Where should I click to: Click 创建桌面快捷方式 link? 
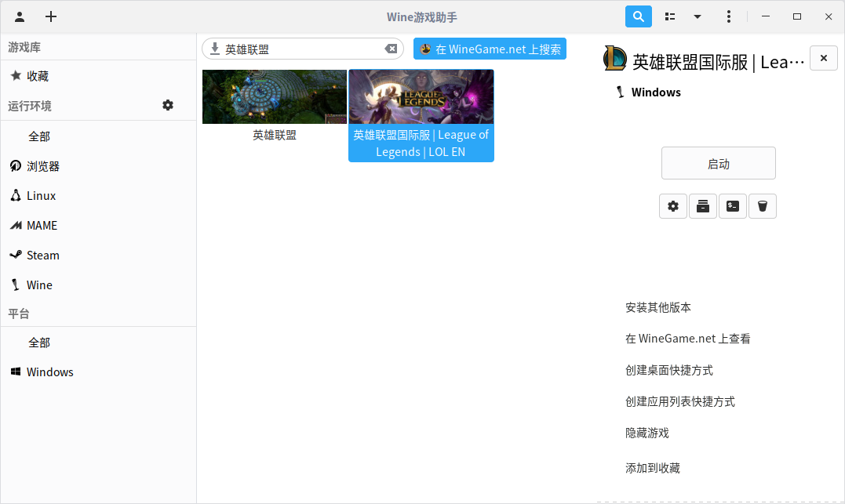pyautogui.click(x=668, y=371)
